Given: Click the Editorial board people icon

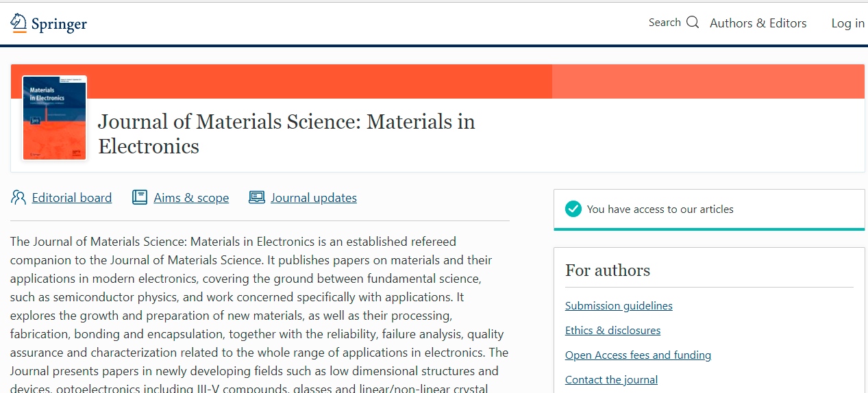Looking at the screenshot, I should tap(18, 198).
